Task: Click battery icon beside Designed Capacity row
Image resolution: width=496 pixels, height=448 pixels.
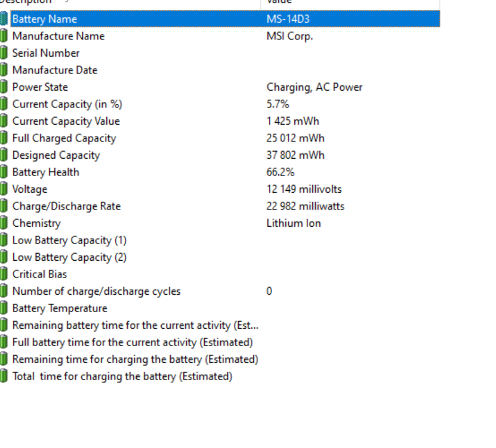Action: pyautogui.click(x=4, y=155)
